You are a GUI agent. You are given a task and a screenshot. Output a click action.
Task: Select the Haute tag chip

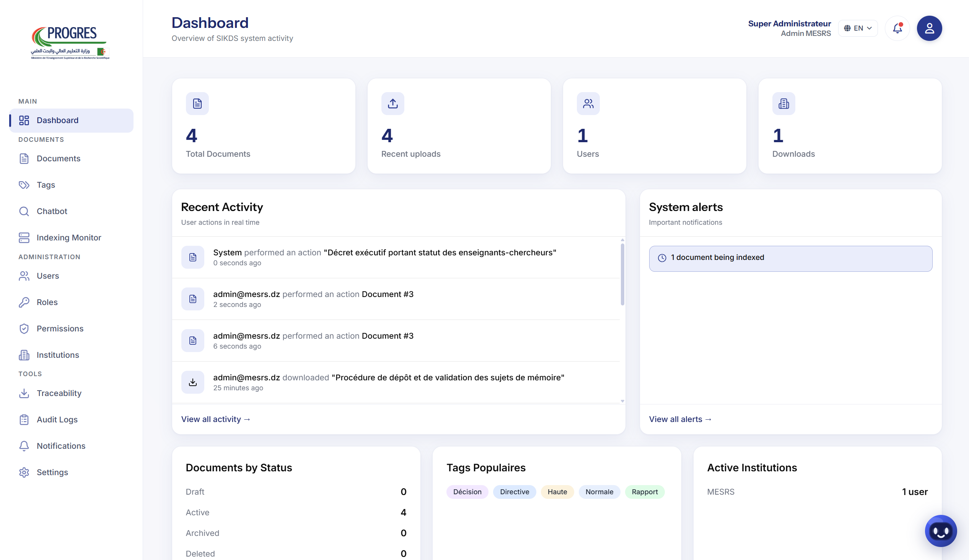tap(557, 492)
